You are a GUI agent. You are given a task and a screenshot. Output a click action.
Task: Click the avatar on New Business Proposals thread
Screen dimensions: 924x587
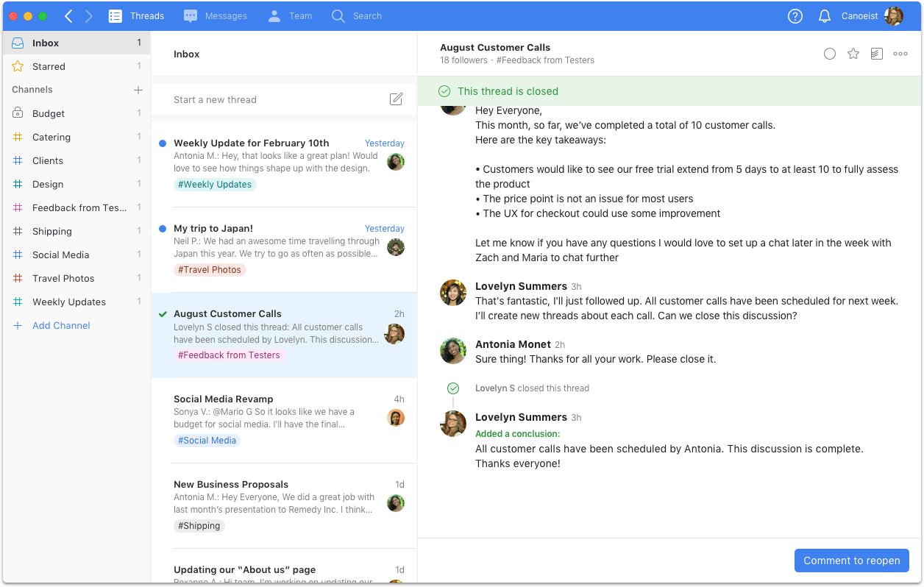[x=396, y=503]
